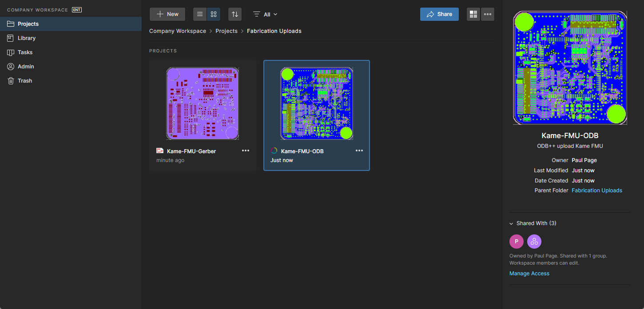Image resolution: width=644 pixels, height=309 pixels.
Task: Toggle the details panel view button
Action: point(473,14)
